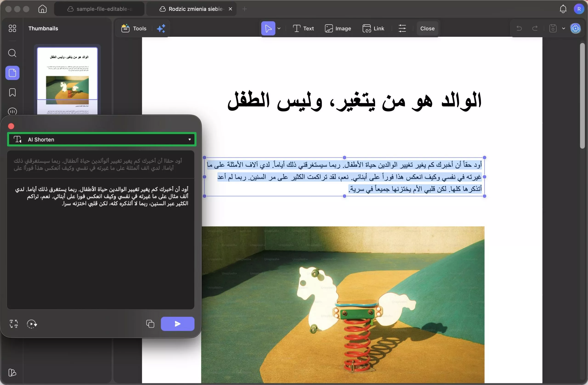The height and width of the screenshot is (385, 588).
Task: Click the replace-text icon in AI dialog
Action: (x=14, y=324)
